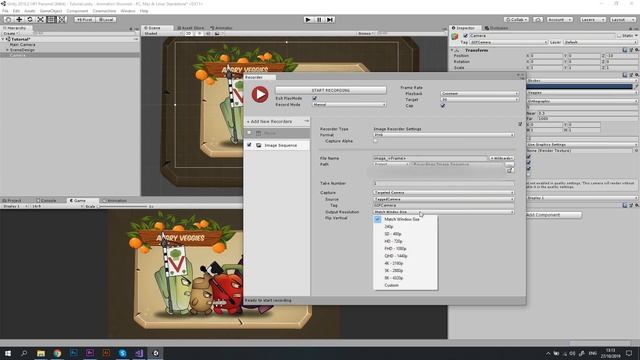Click the camera GameObject cube icon
The height and width of the screenshot is (360, 640).
[x=455, y=37]
